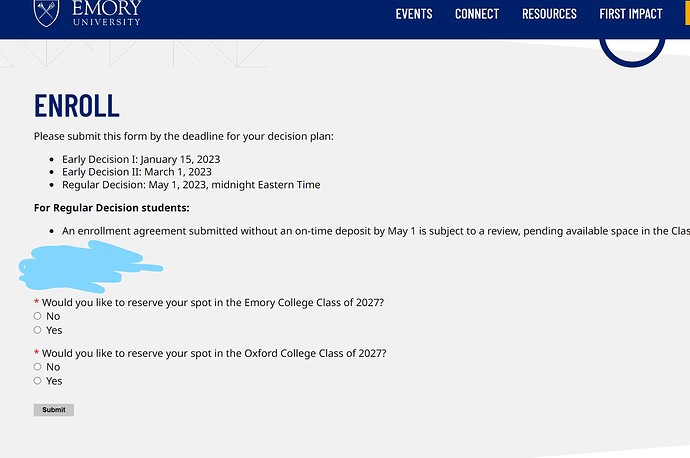Screen dimensions: 690x458
Task: Click the navy circle graphic below the header
Action: [x=631, y=48]
